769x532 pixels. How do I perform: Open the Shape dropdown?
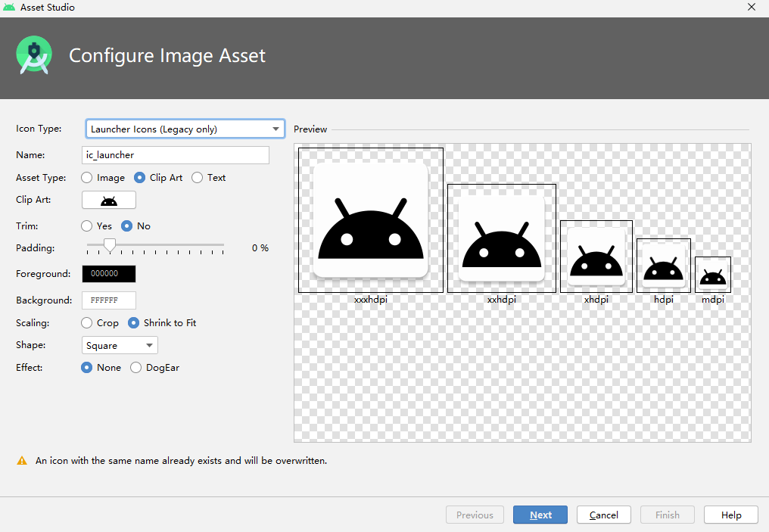coord(120,345)
